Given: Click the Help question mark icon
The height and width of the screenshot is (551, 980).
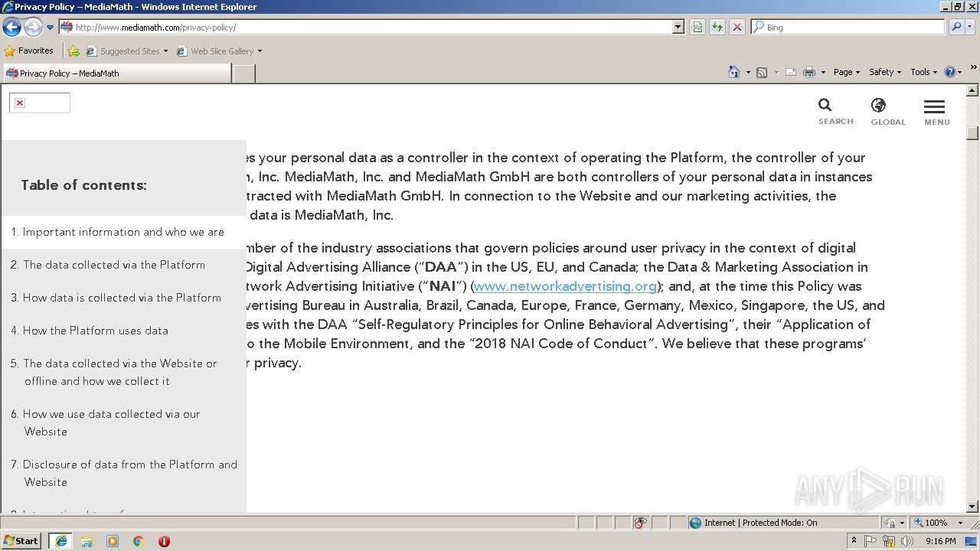Looking at the screenshot, I should click(x=950, y=72).
